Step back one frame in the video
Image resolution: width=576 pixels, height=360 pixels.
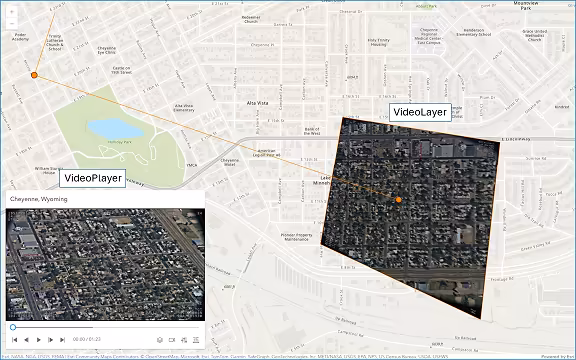26,340
